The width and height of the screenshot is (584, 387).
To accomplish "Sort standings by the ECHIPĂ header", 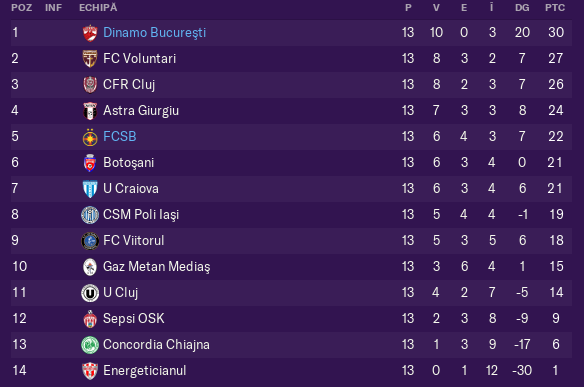I will click(x=98, y=7).
